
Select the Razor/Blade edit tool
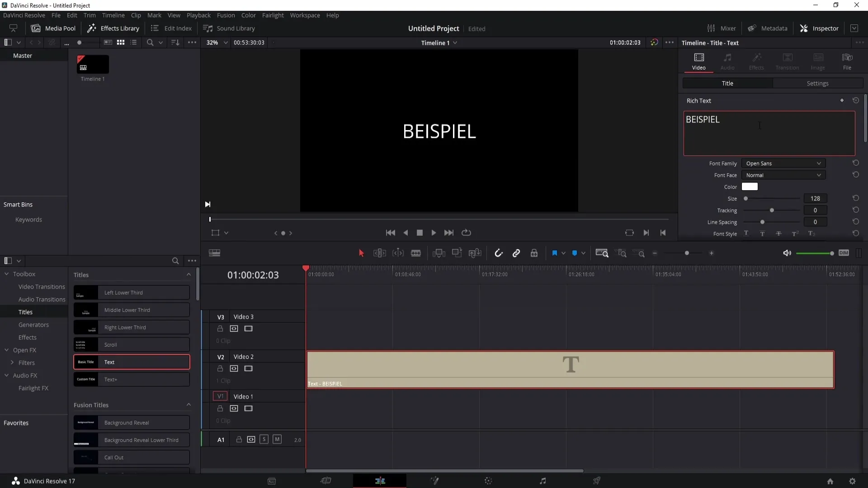pos(417,253)
